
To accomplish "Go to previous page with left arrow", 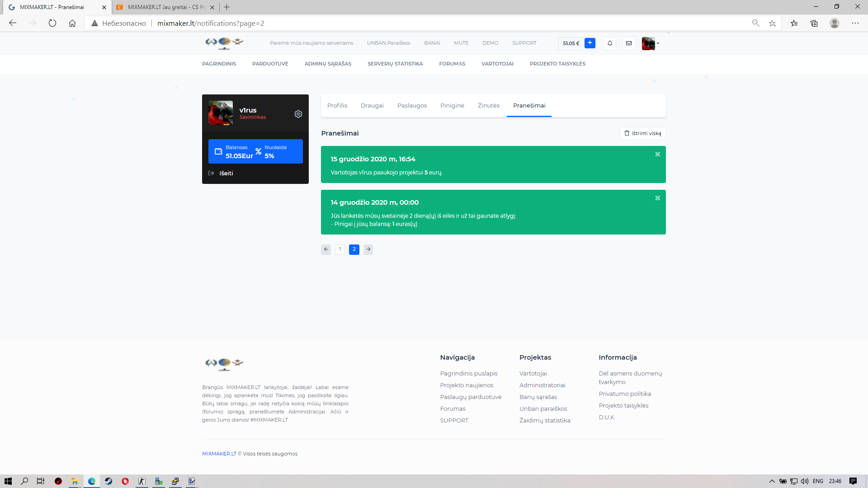I will click(326, 249).
